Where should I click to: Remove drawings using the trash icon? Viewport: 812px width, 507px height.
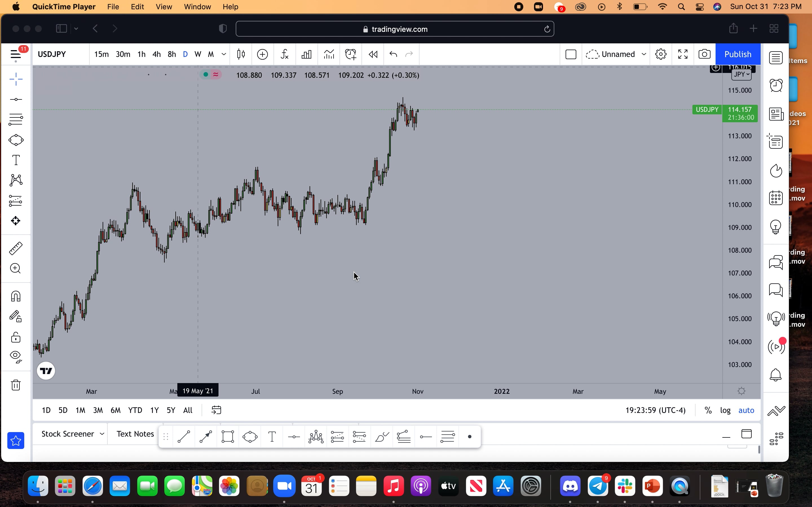15,384
